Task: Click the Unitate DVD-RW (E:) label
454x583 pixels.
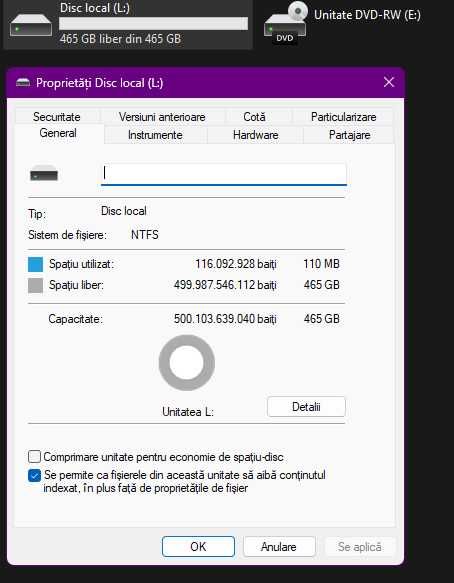Action: (367, 15)
